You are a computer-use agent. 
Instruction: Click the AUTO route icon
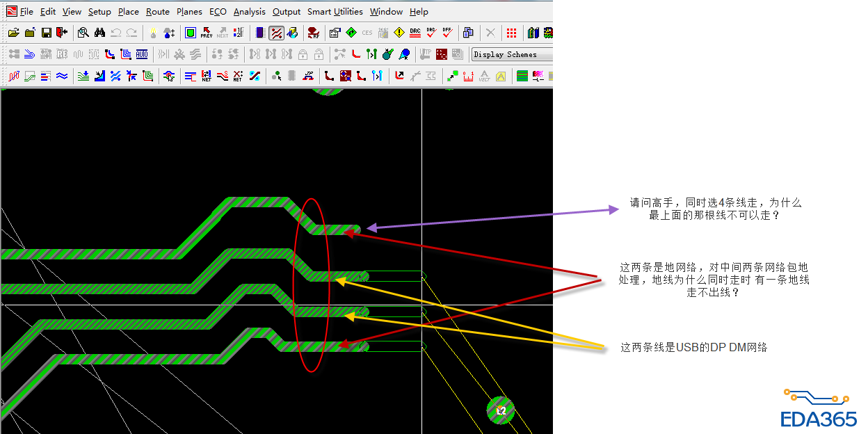(142, 54)
